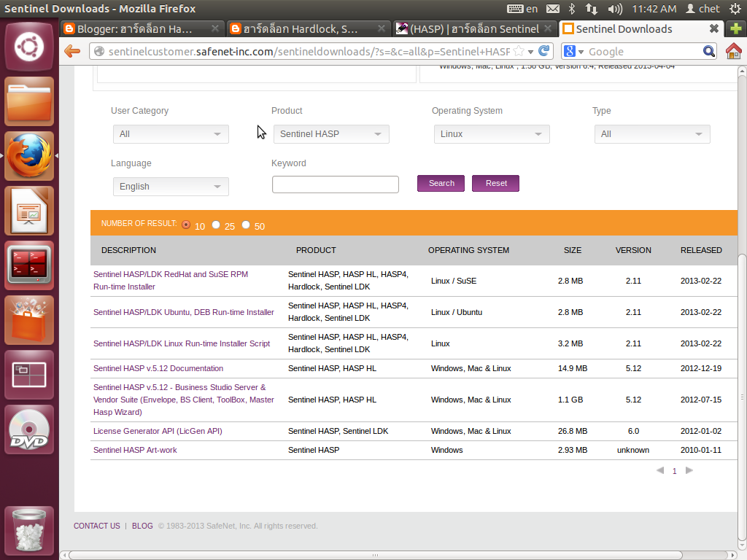
Task: Open Linux Run-time Installer Script link
Action: click(182, 343)
